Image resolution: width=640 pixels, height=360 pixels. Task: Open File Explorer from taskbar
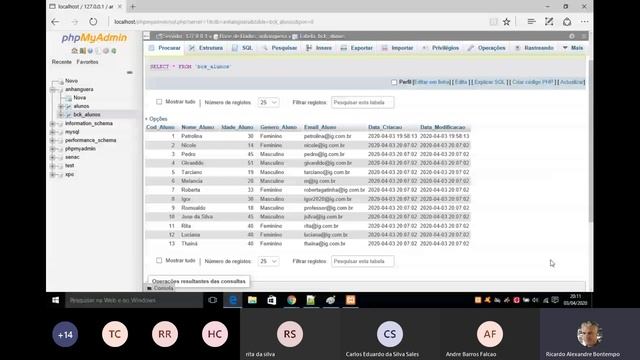point(252,300)
